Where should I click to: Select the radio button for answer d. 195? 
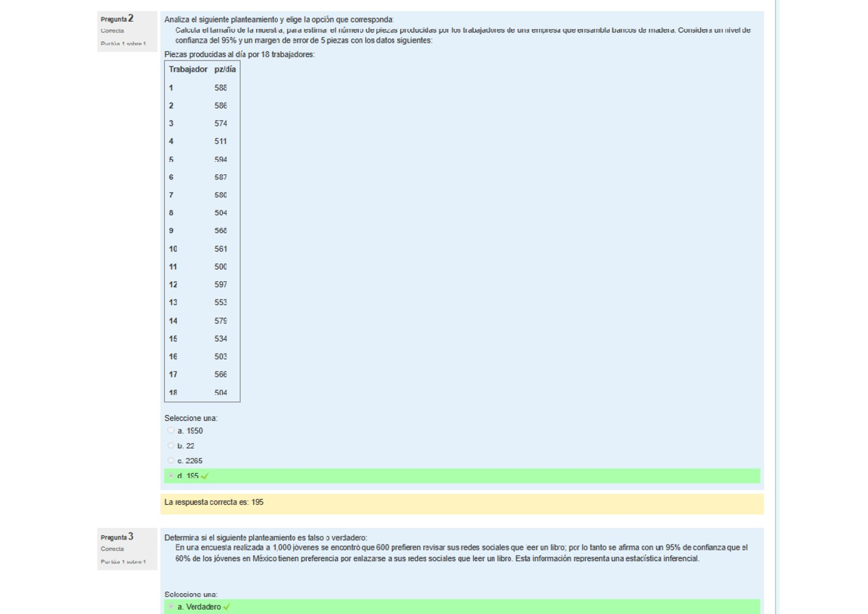tap(171, 476)
